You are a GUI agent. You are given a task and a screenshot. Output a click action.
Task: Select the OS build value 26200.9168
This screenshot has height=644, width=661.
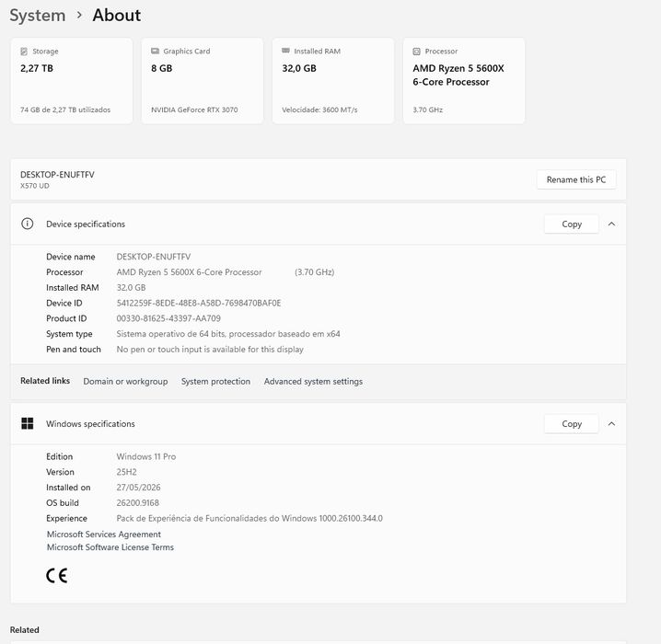tap(138, 503)
